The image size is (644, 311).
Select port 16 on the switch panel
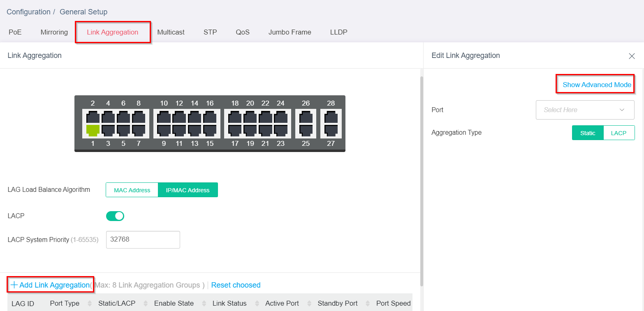click(x=210, y=117)
